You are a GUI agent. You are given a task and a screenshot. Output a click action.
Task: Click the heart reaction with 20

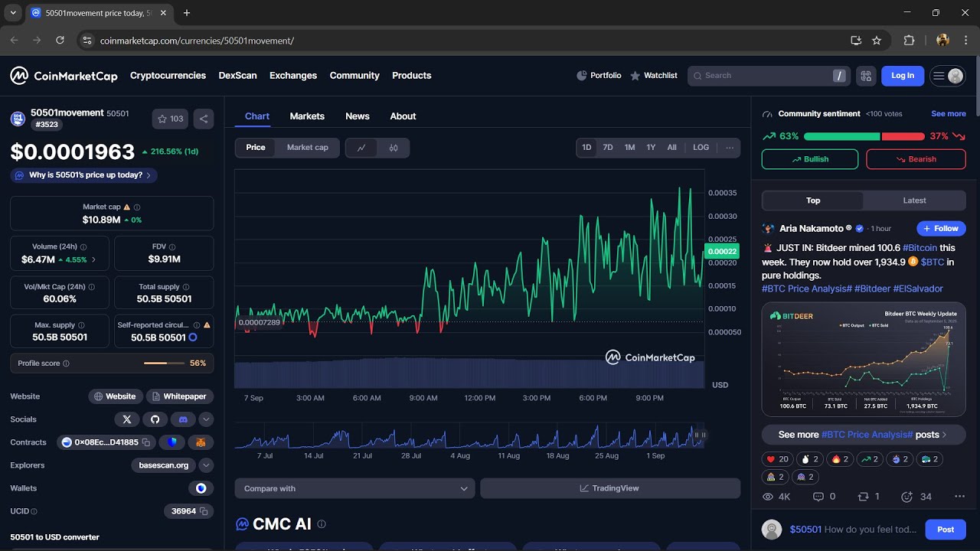click(x=777, y=459)
